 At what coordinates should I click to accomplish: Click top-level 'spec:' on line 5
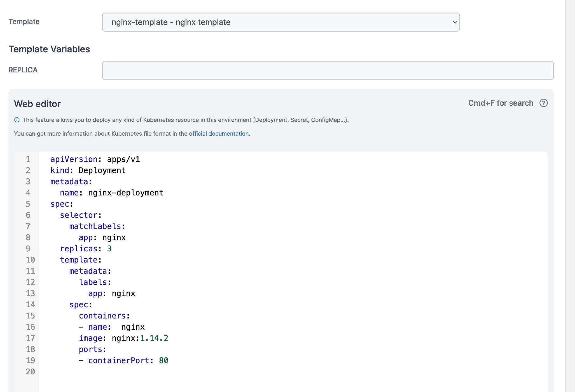click(62, 204)
